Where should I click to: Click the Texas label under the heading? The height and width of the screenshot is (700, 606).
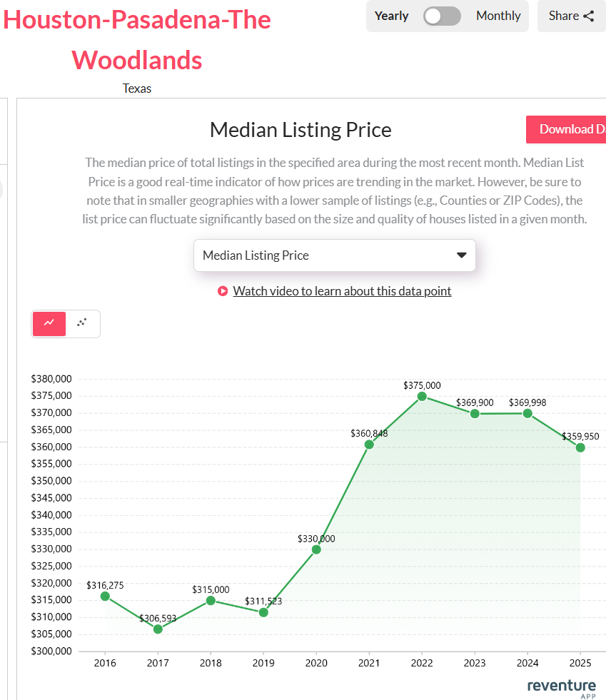click(x=136, y=88)
